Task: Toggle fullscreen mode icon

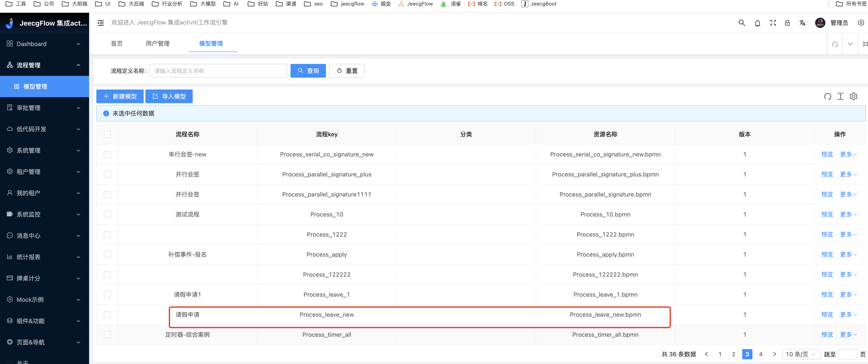Action: 773,23
